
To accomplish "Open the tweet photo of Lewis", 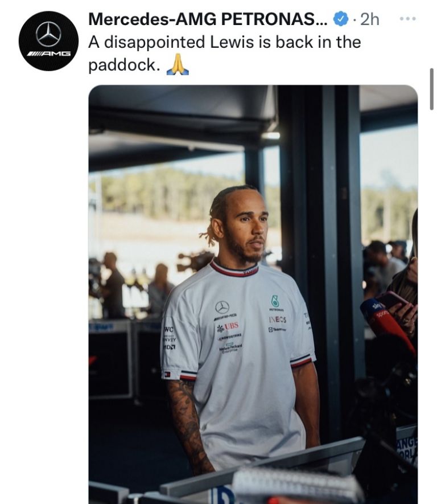I will pyautogui.click(x=253, y=294).
